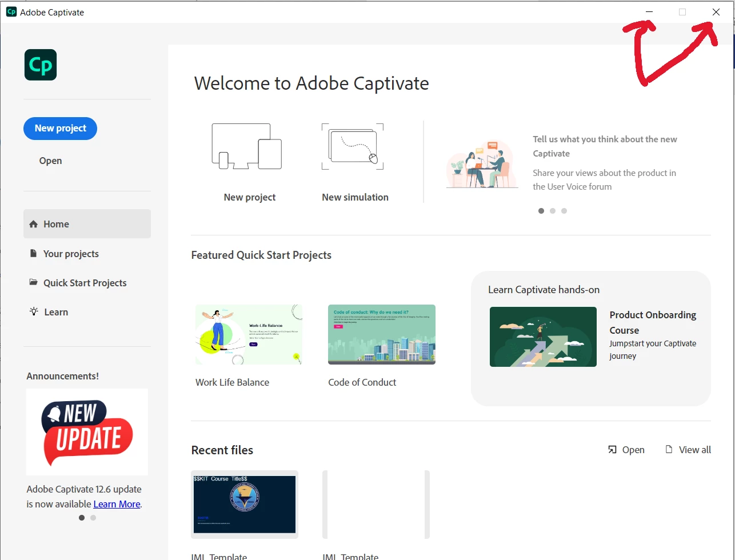The image size is (735, 560).
Task: Select the second carousel dot in banner
Action: (553, 211)
